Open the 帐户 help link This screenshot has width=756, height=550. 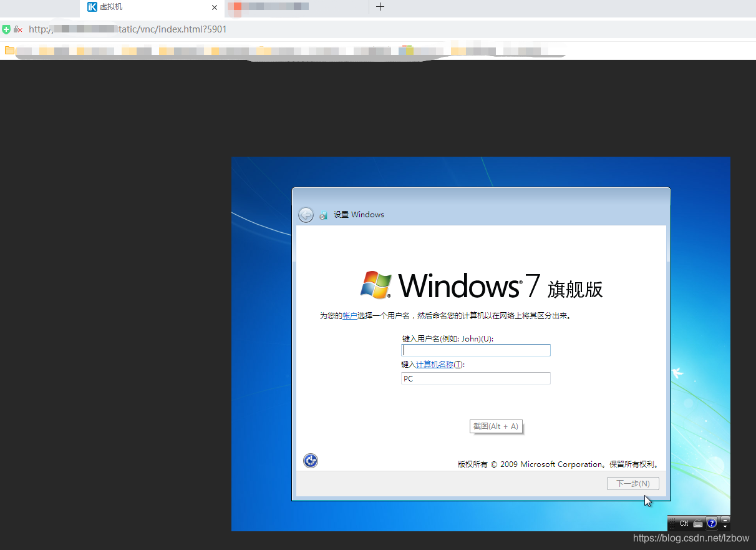[349, 316]
